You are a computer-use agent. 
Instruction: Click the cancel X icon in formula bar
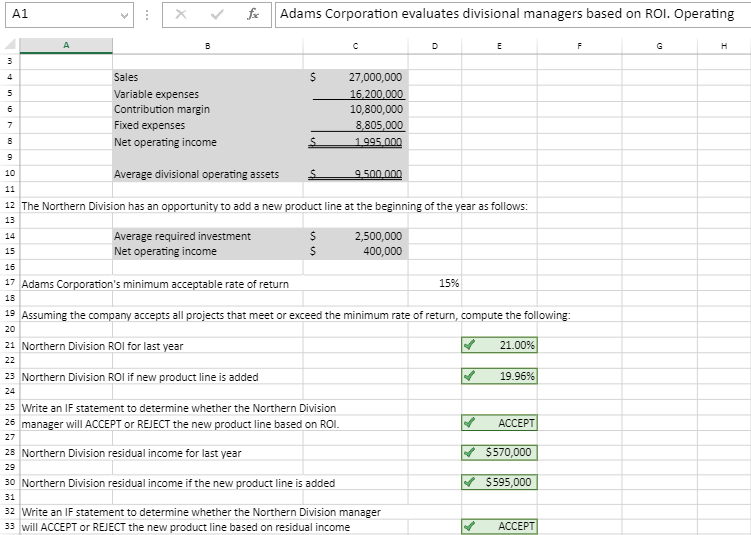[181, 14]
